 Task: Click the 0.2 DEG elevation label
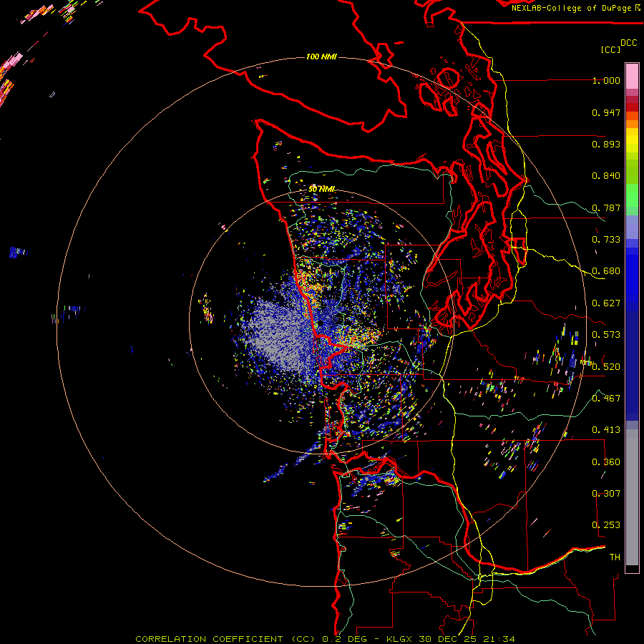[x=345, y=639]
